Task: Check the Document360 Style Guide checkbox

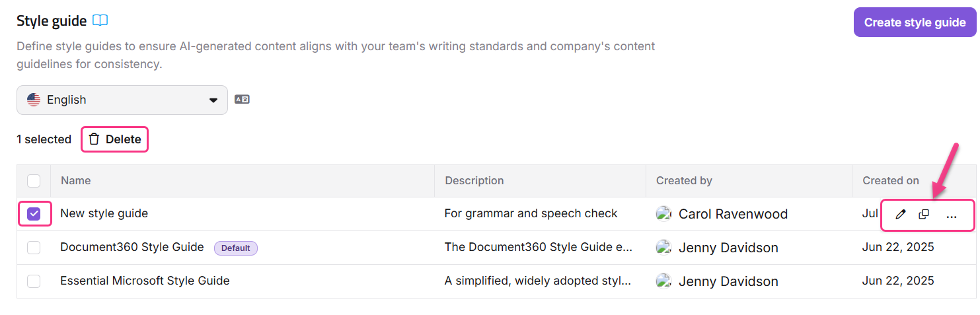Action: pyautogui.click(x=34, y=247)
